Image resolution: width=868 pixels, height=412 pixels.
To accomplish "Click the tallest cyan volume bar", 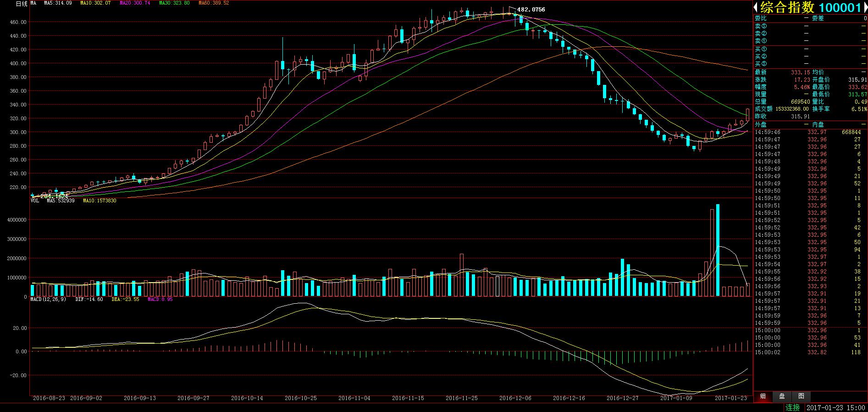I will pos(718,250).
